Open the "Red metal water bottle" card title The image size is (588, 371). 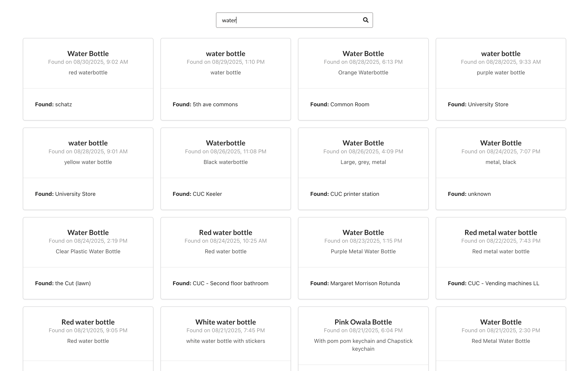pos(501,232)
